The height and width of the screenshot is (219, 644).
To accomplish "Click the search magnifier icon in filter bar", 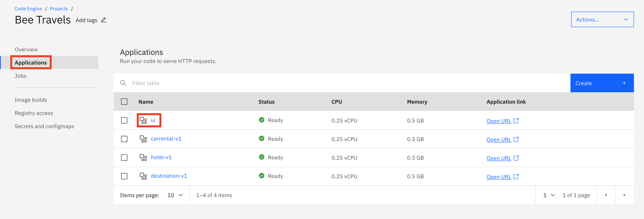I will [123, 83].
